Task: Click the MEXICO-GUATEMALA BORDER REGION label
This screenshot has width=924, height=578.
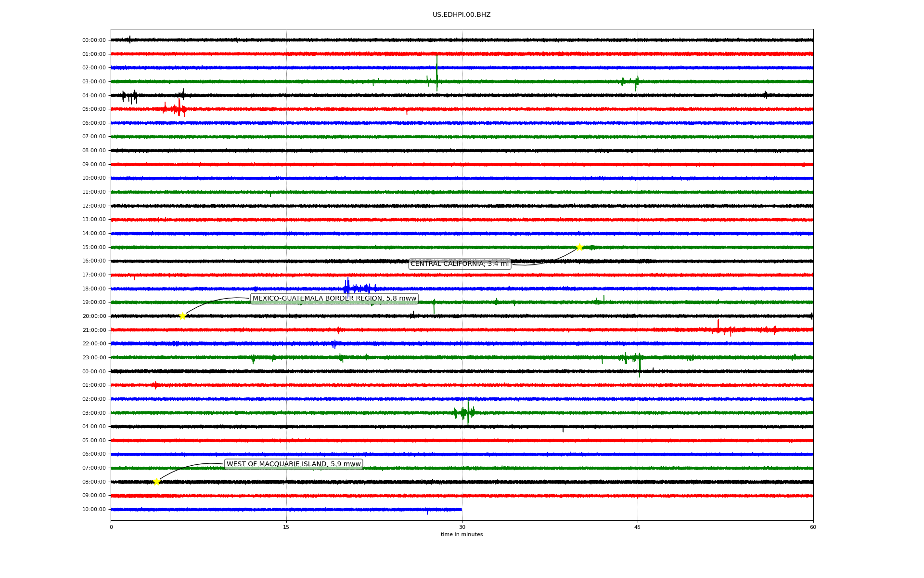Action: point(334,299)
